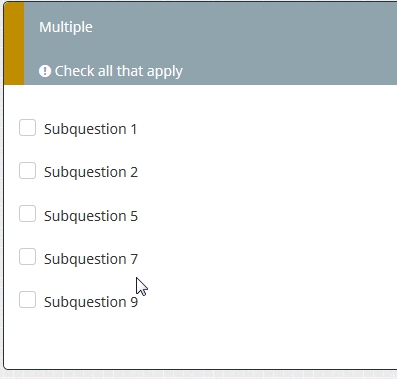This screenshot has width=397, height=379.
Task: Click the Subquestion 2 label text
Action: coord(91,172)
